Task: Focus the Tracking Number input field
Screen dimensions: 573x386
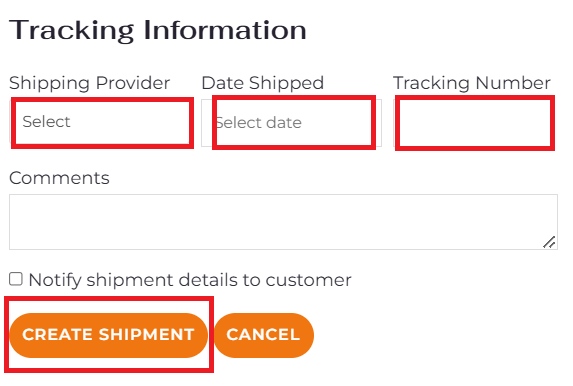Action: [x=474, y=123]
